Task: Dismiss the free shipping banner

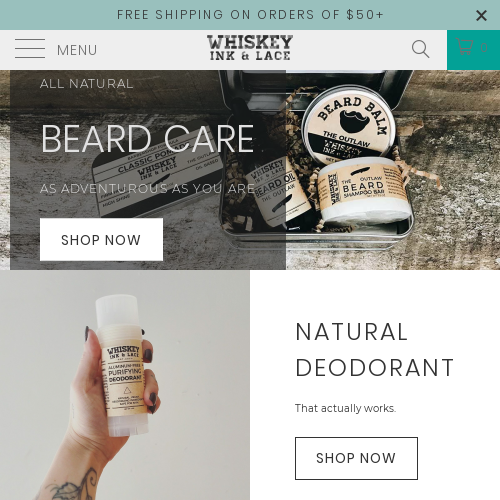Action: (x=481, y=15)
